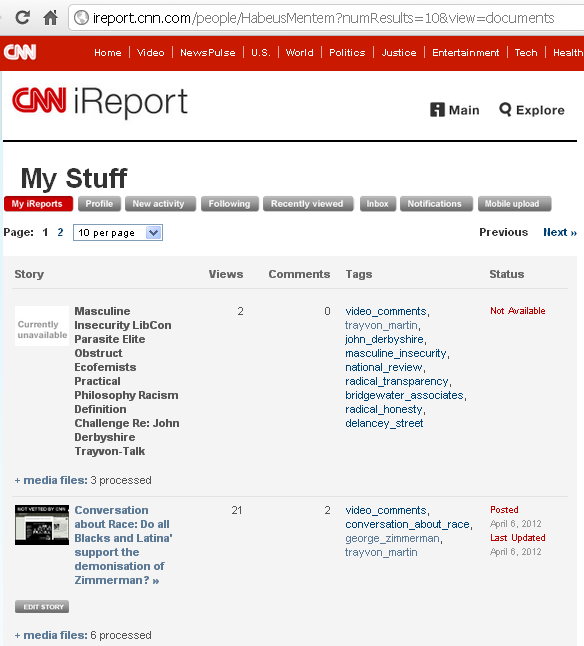The image size is (584, 646).
Task: Click the My Stuff heading
Action: (74, 178)
